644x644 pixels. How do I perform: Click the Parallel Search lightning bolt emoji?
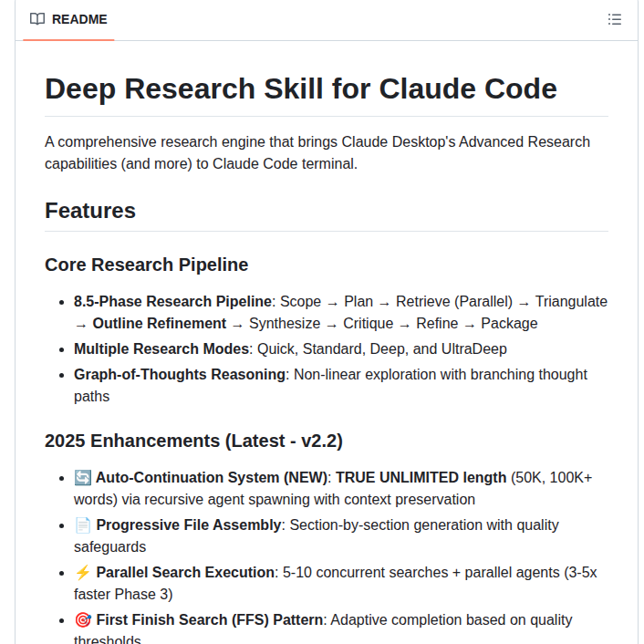tap(83, 573)
